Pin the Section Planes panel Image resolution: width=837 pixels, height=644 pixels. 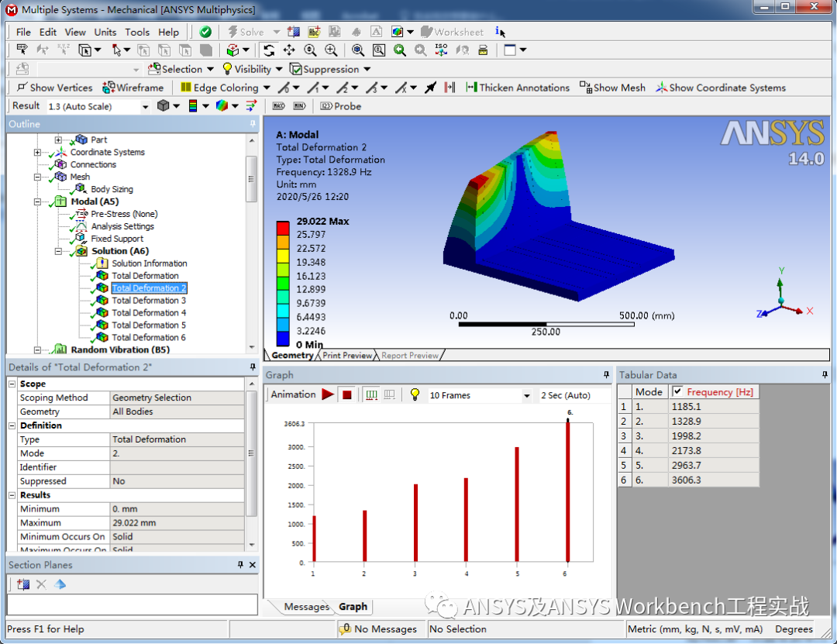pos(241,564)
